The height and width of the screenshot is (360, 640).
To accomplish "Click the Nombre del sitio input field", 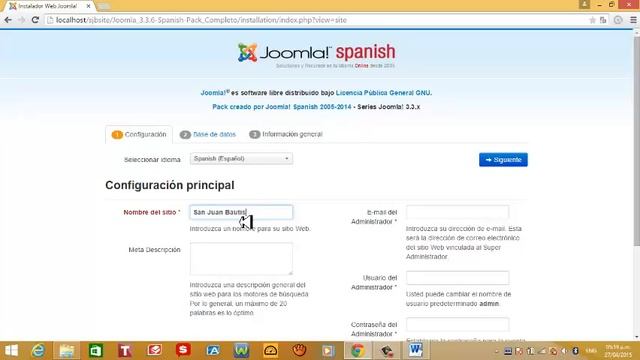I will click(241, 212).
